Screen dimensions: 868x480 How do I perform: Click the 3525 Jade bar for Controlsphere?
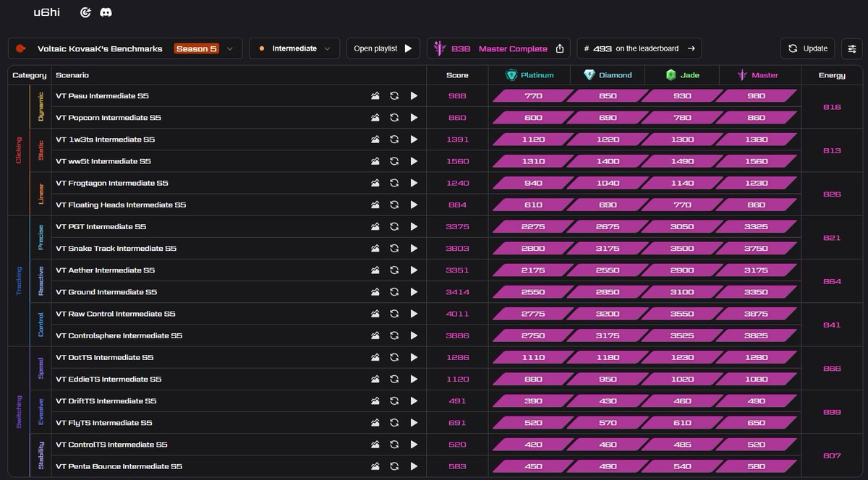(x=681, y=335)
